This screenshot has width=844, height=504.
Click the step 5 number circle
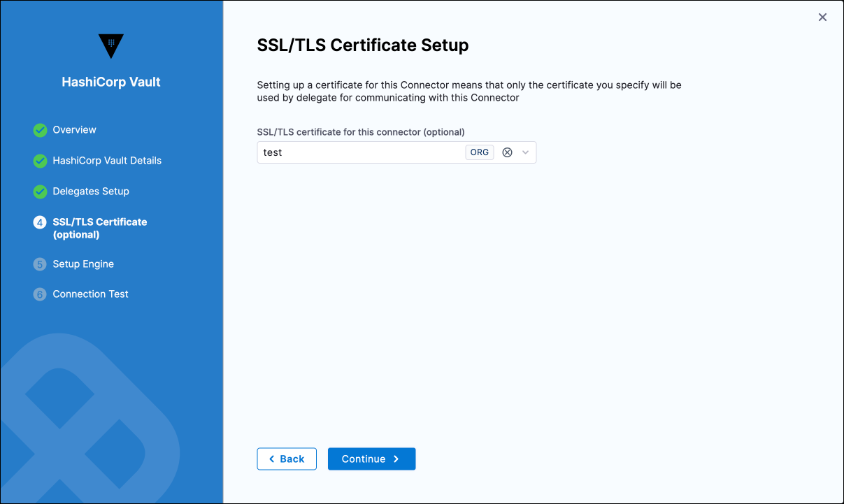click(x=40, y=264)
